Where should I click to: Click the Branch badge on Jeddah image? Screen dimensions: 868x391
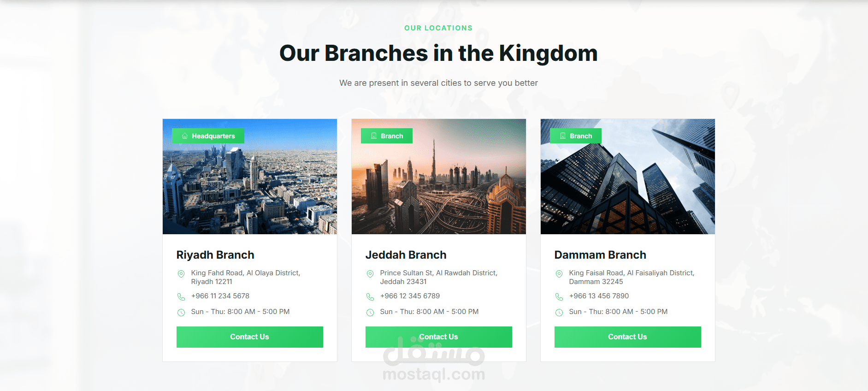click(x=387, y=136)
